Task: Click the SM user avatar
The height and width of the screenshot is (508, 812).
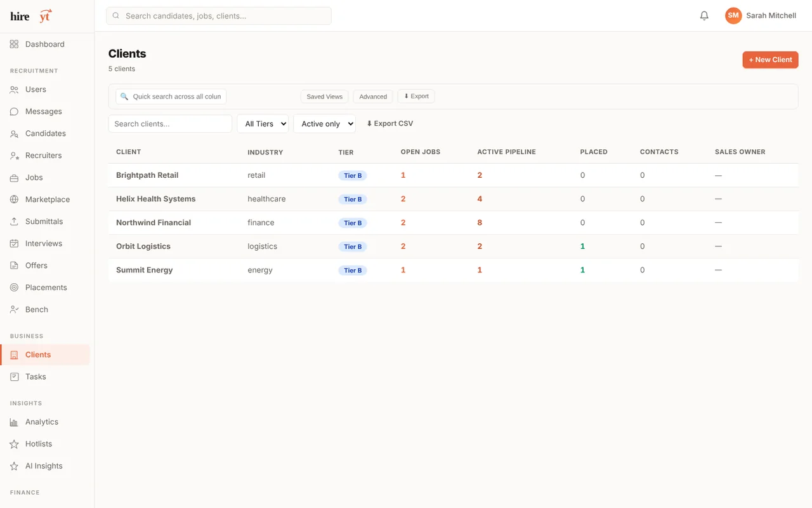Action: coord(733,16)
